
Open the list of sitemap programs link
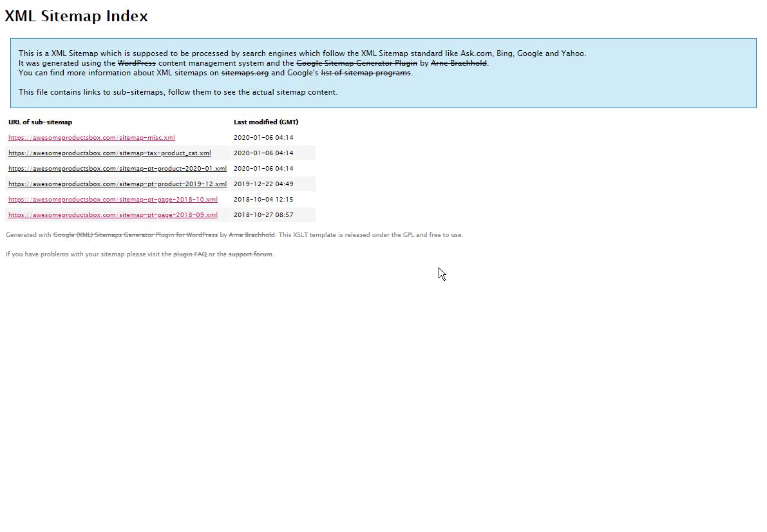[x=365, y=73]
